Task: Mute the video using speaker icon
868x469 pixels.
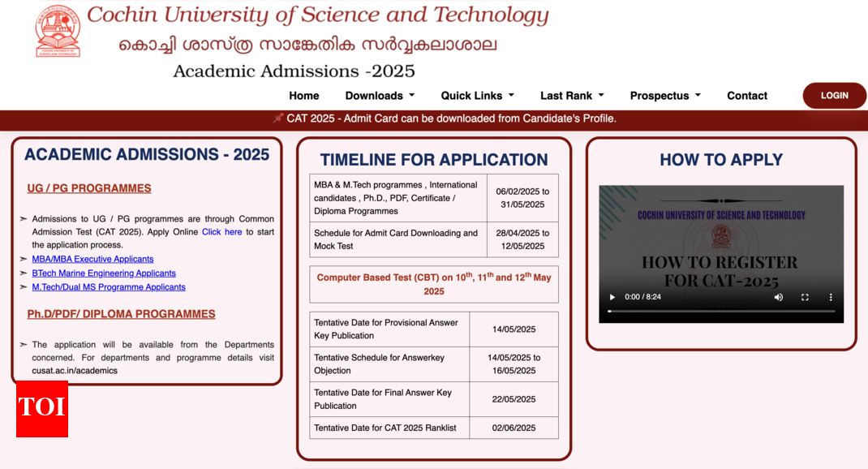Action: click(779, 297)
